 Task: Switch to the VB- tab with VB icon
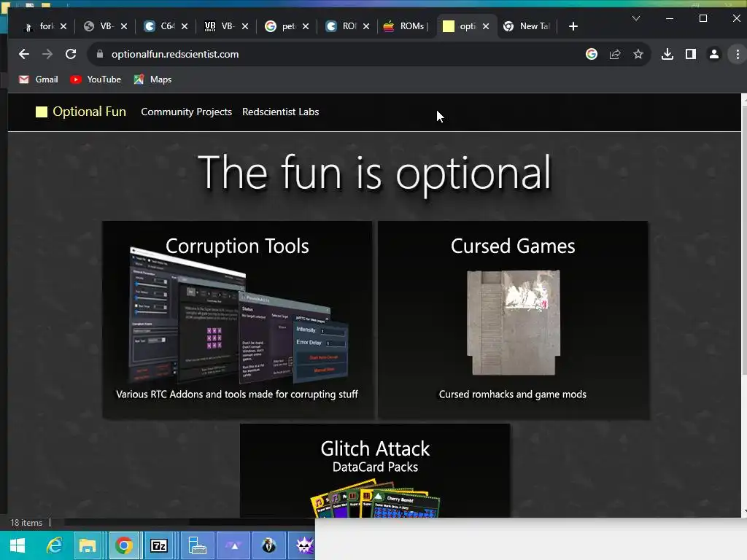pos(220,26)
